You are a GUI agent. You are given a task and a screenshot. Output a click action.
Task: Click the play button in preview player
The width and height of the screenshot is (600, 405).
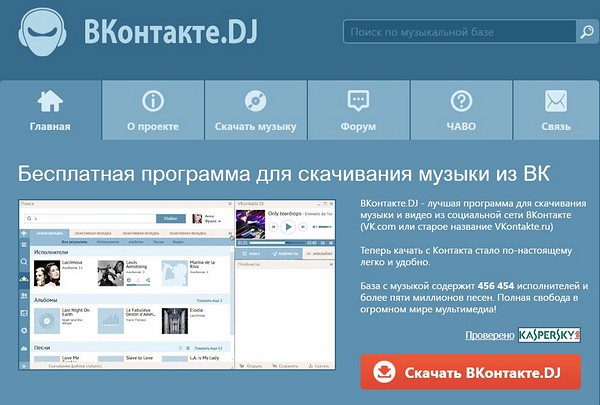(x=288, y=227)
